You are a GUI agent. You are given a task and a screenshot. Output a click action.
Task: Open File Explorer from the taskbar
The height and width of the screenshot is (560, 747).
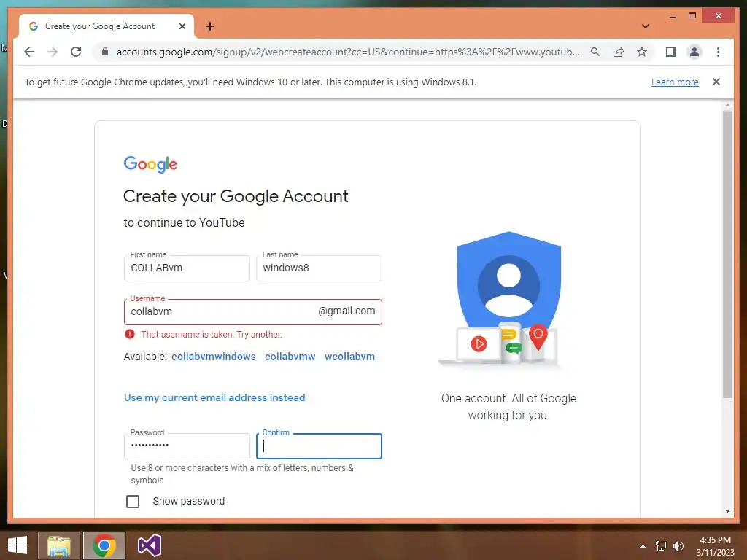(x=59, y=545)
